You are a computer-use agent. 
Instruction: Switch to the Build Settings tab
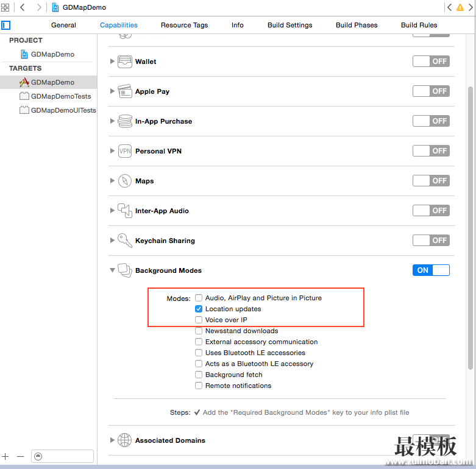[290, 25]
